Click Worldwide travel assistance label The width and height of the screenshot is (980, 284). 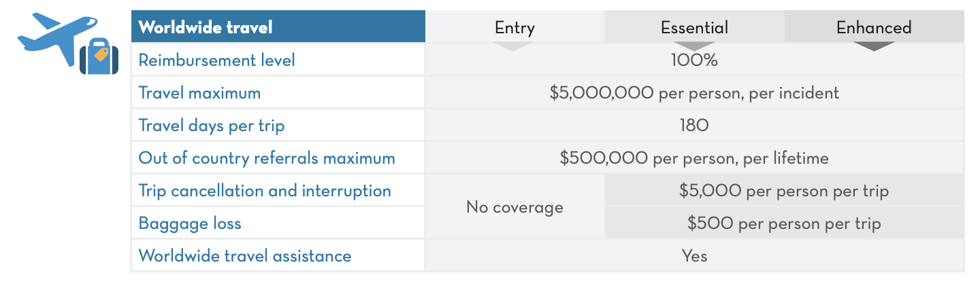244,255
